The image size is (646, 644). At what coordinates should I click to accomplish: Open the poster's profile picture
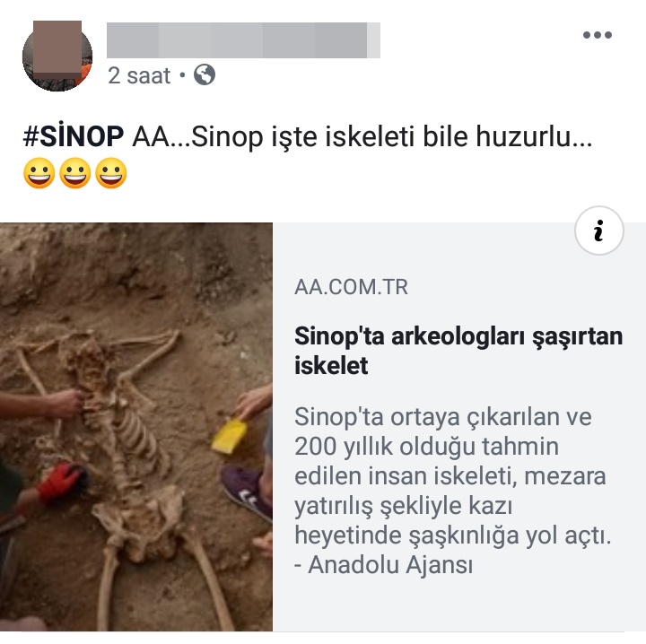(x=57, y=56)
